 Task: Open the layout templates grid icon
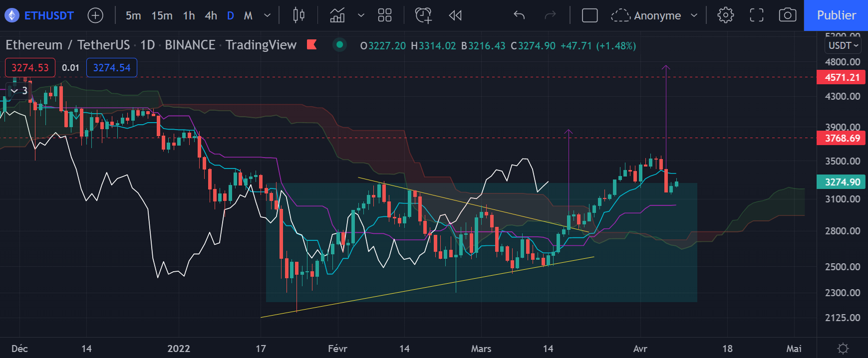[x=384, y=15]
